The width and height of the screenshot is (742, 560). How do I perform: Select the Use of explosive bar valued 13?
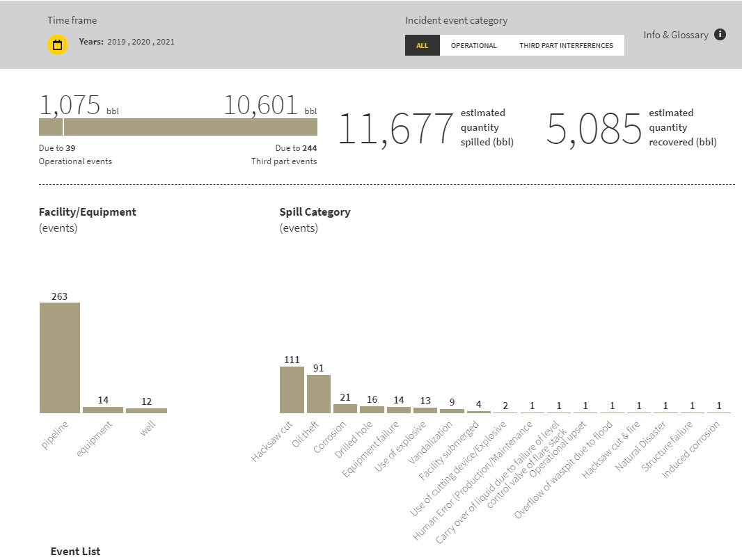click(x=425, y=410)
